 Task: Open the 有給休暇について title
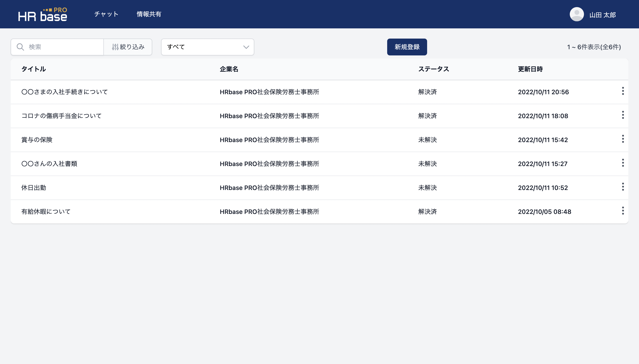pyautogui.click(x=46, y=212)
